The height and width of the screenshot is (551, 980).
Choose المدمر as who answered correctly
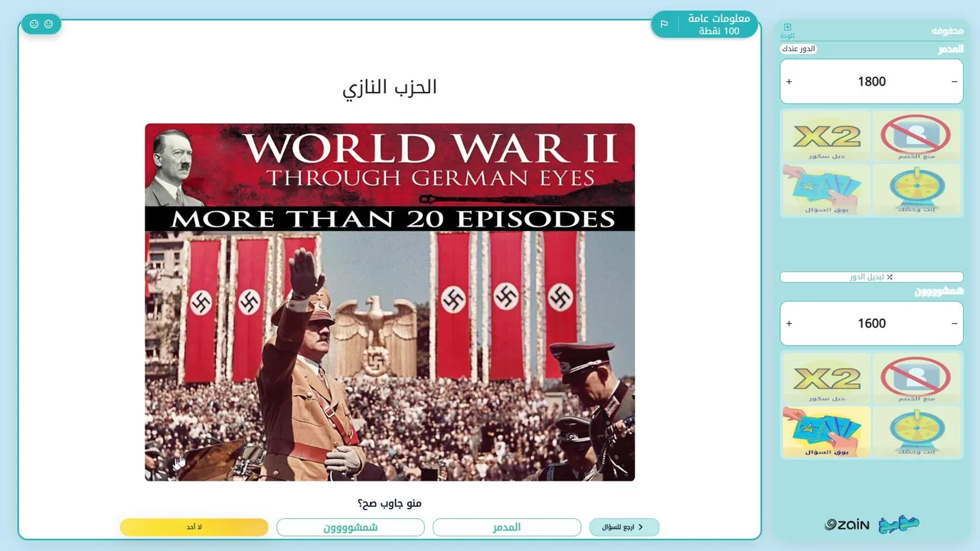507,527
